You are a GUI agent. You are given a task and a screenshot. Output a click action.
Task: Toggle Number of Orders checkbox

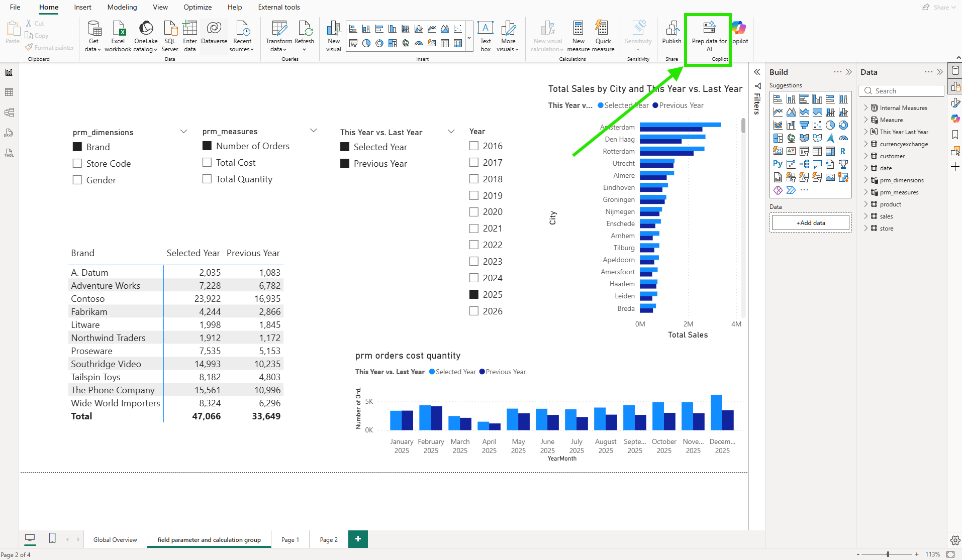click(x=207, y=146)
